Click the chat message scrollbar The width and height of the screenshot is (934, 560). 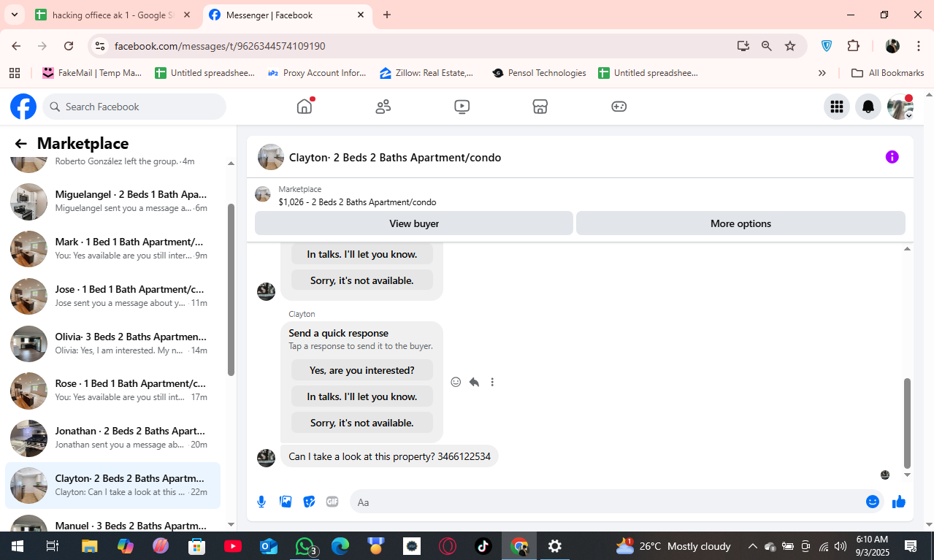tap(907, 423)
